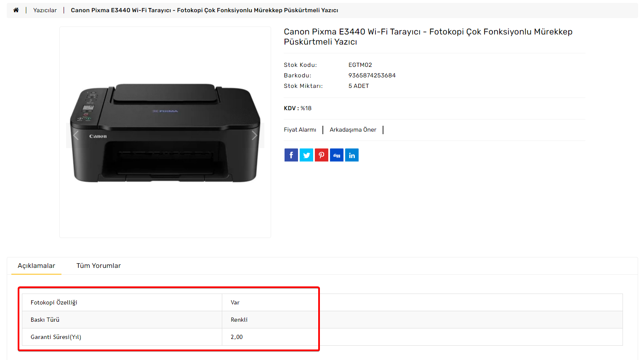The height and width of the screenshot is (360, 644).
Task: Share product on Twitter
Action: coord(306,155)
